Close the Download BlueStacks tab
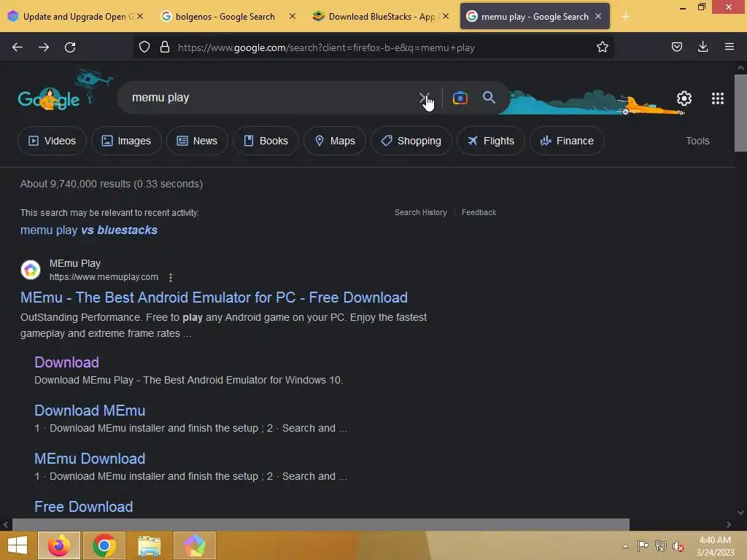This screenshot has width=747, height=560. click(446, 16)
